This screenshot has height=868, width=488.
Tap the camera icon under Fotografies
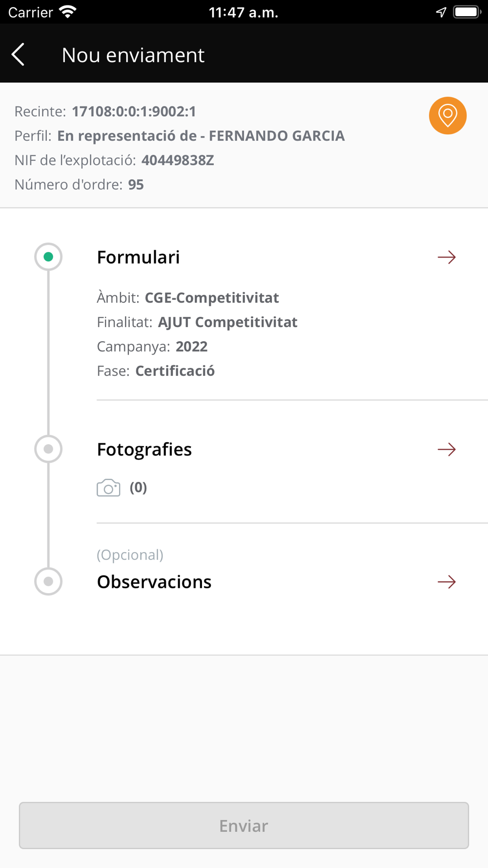pyautogui.click(x=108, y=488)
